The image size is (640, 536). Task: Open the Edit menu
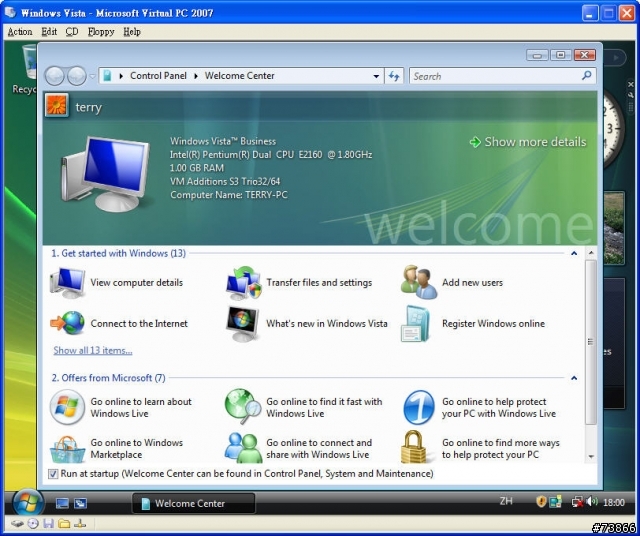pos(49,32)
